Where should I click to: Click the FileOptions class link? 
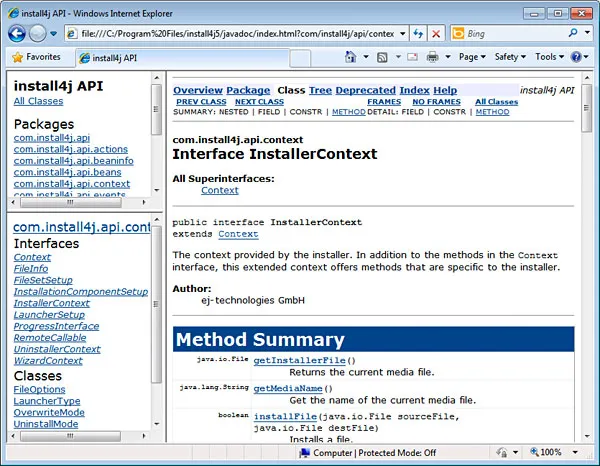[x=39, y=389]
